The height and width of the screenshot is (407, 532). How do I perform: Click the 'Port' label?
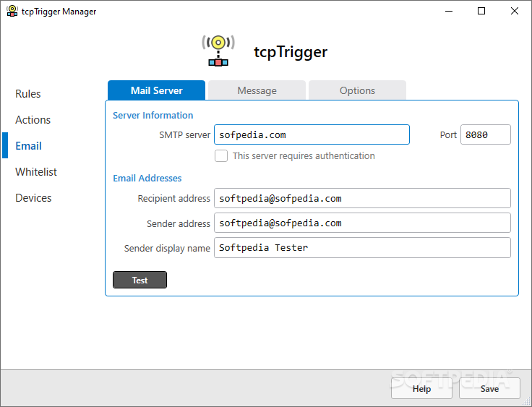point(448,135)
